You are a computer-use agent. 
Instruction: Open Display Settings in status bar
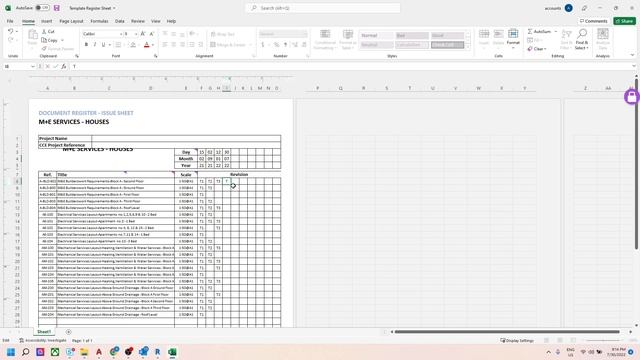tap(517, 340)
